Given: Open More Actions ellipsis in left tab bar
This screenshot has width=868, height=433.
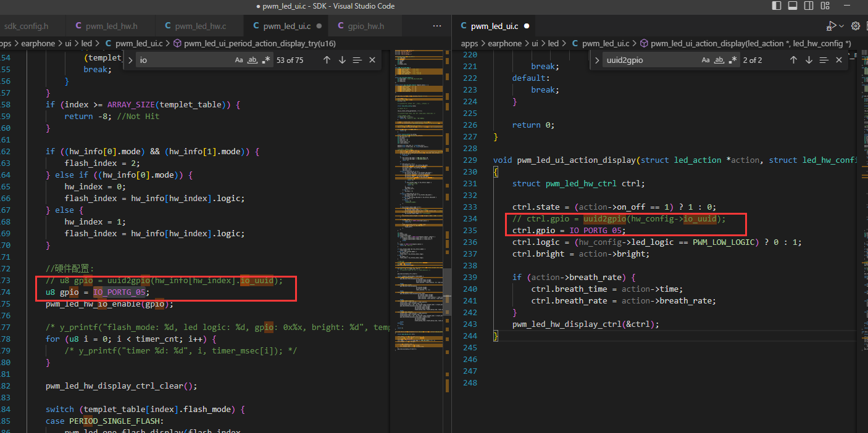Looking at the screenshot, I should 437,26.
